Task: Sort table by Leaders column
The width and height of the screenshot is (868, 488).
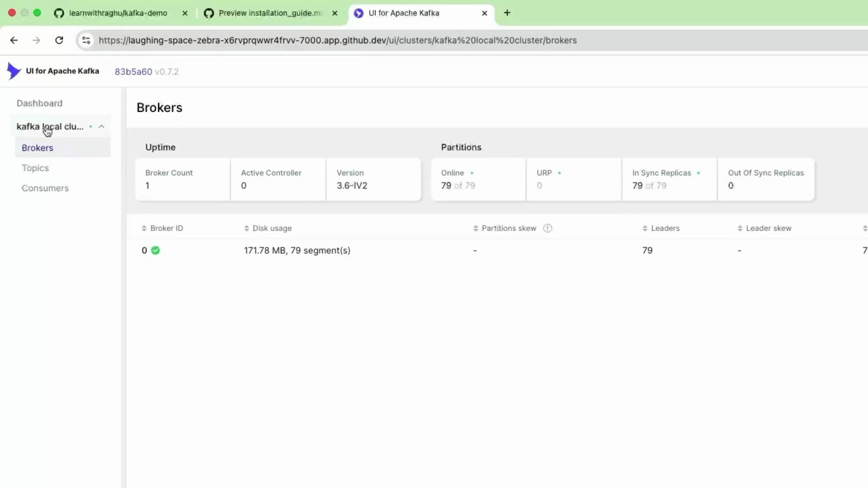Action: (x=661, y=228)
